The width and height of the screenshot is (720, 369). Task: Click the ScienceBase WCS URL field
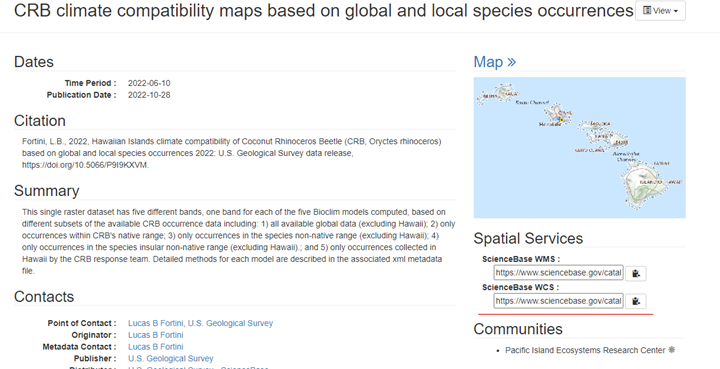(558, 301)
